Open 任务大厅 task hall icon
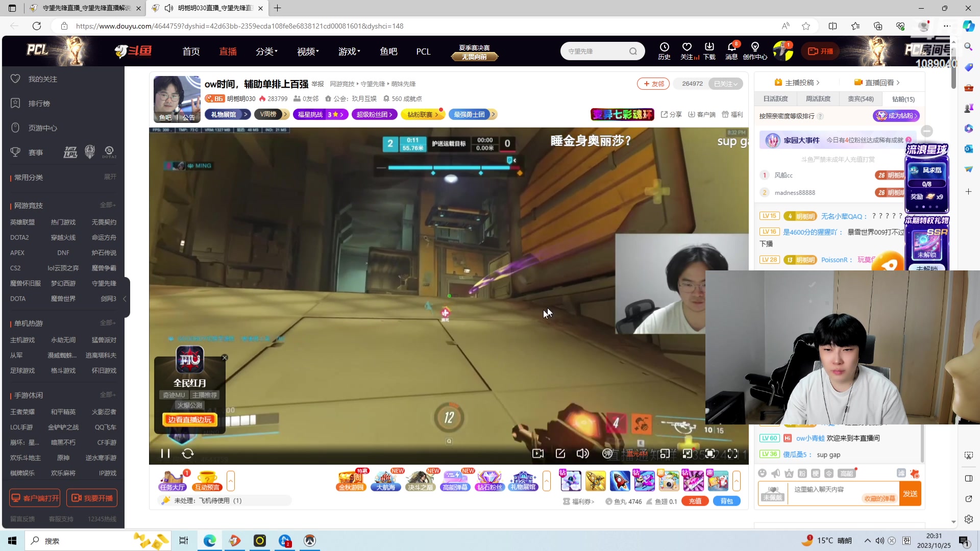980x551 pixels. (x=173, y=481)
